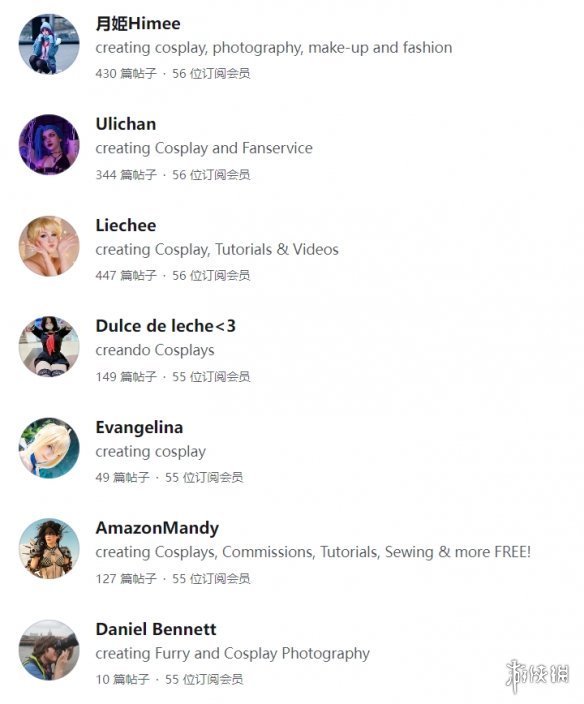Go to Dulce de leche<3 title

click(x=166, y=326)
